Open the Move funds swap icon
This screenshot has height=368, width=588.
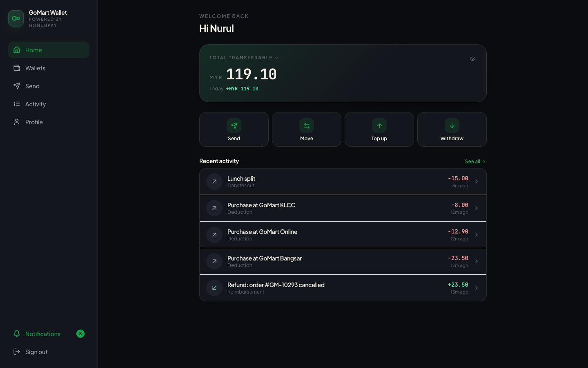(307, 126)
